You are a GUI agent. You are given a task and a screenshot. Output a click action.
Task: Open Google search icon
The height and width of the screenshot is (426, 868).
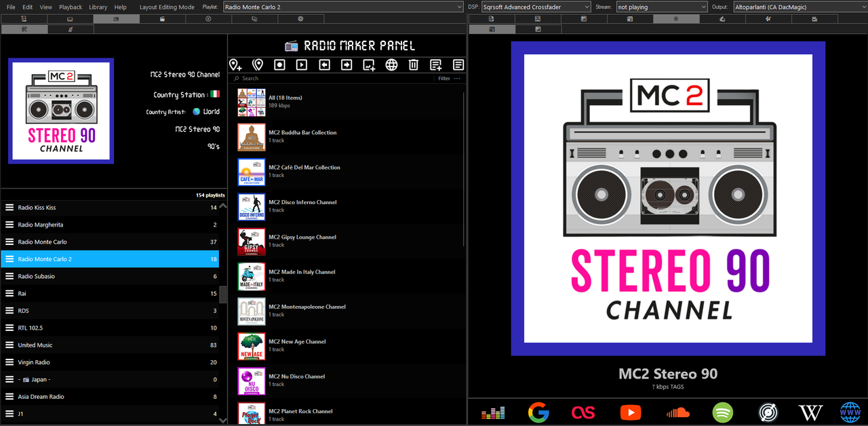[538, 412]
